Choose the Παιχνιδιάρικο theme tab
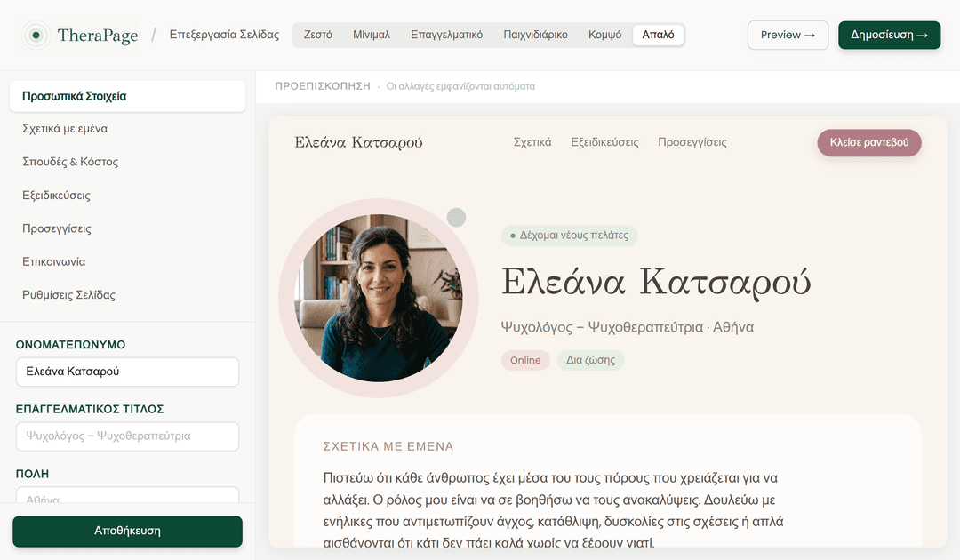 pyautogui.click(x=535, y=35)
